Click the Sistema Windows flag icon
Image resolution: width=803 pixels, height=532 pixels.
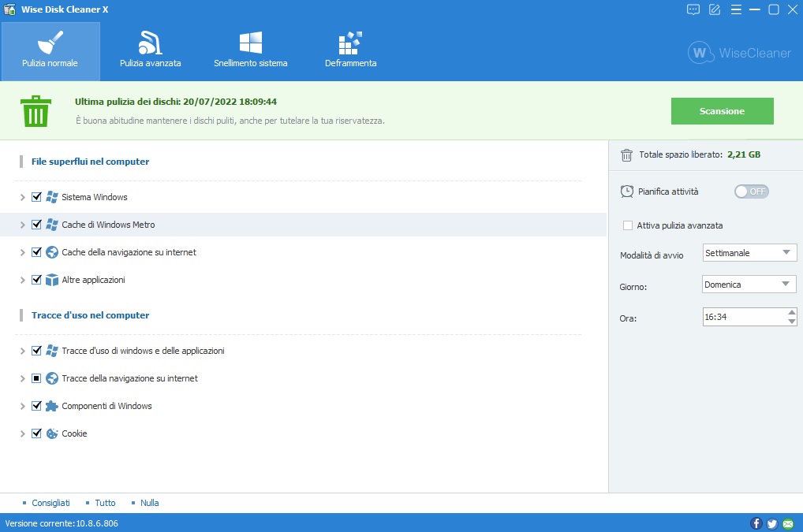tap(52, 197)
